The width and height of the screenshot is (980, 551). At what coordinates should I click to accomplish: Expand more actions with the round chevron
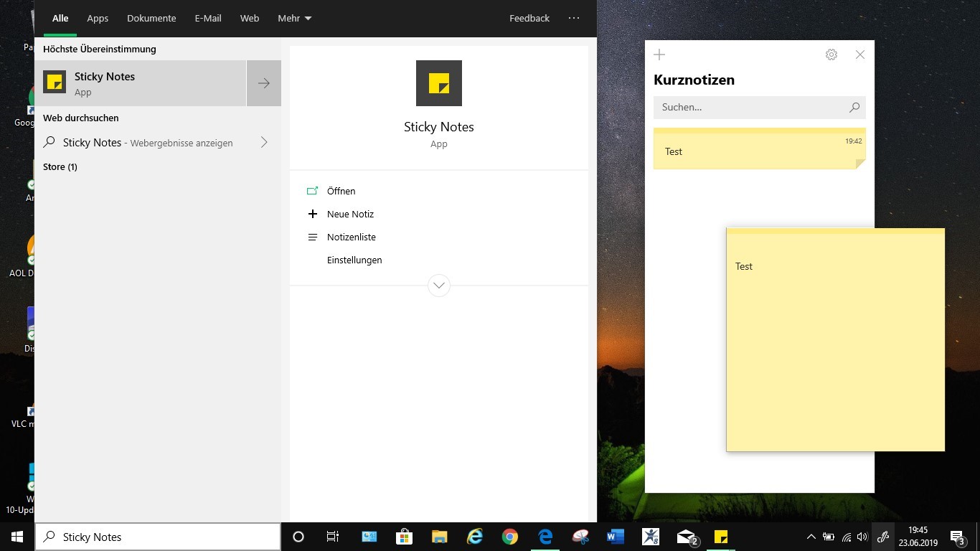(x=439, y=286)
